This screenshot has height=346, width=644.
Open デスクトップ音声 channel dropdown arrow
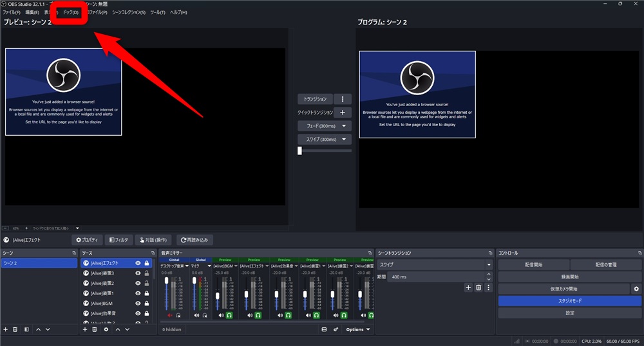[187, 266]
